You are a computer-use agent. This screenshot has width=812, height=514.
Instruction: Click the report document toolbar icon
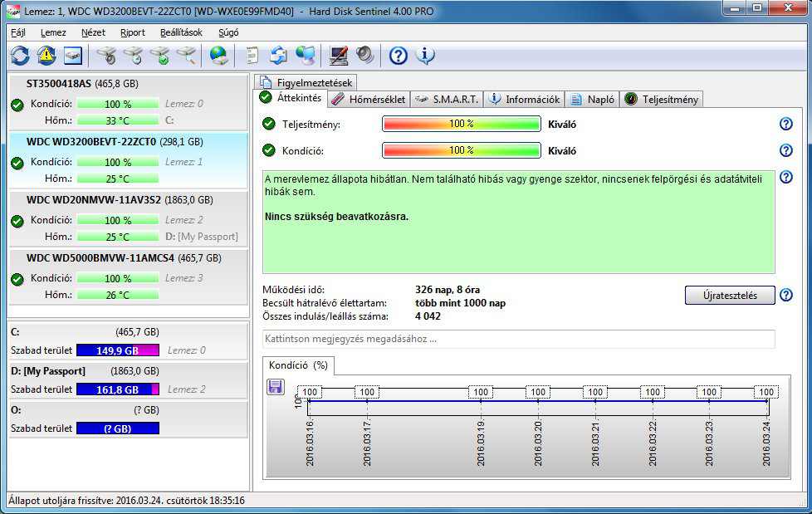252,55
